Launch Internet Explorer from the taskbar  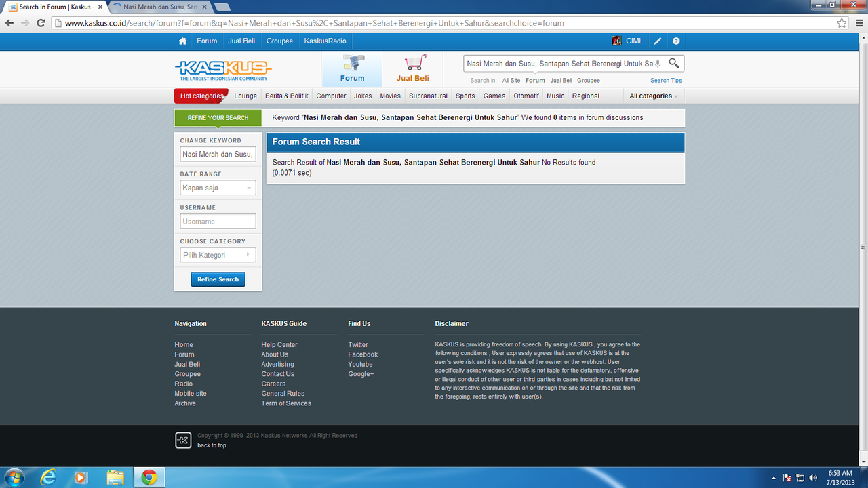pyautogui.click(x=48, y=477)
